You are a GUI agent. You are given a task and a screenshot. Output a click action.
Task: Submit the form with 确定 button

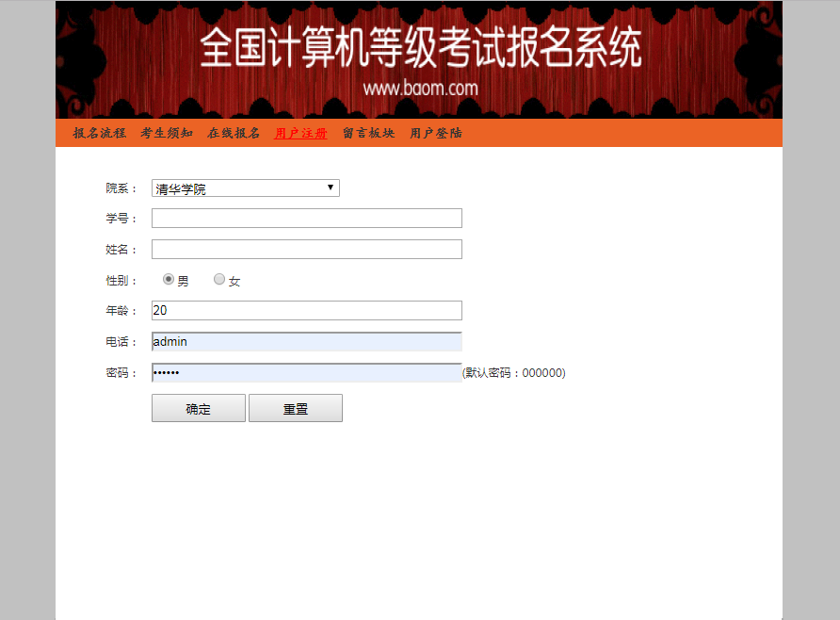(198, 408)
